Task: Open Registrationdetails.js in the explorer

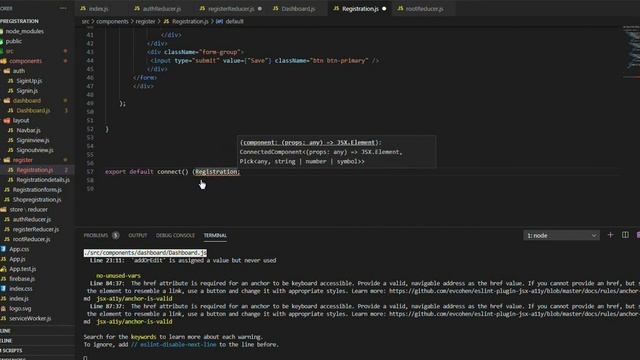Action: click(x=43, y=180)
